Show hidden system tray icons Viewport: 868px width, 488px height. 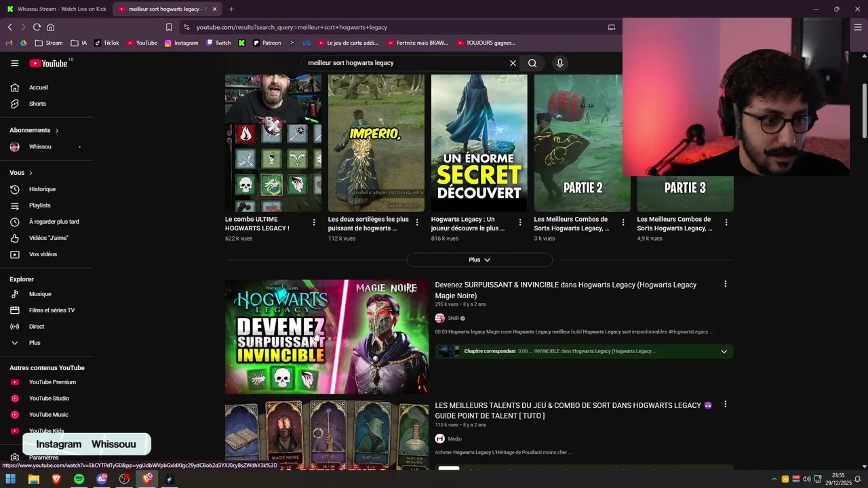pyautogui.click(x=774, y=479)
